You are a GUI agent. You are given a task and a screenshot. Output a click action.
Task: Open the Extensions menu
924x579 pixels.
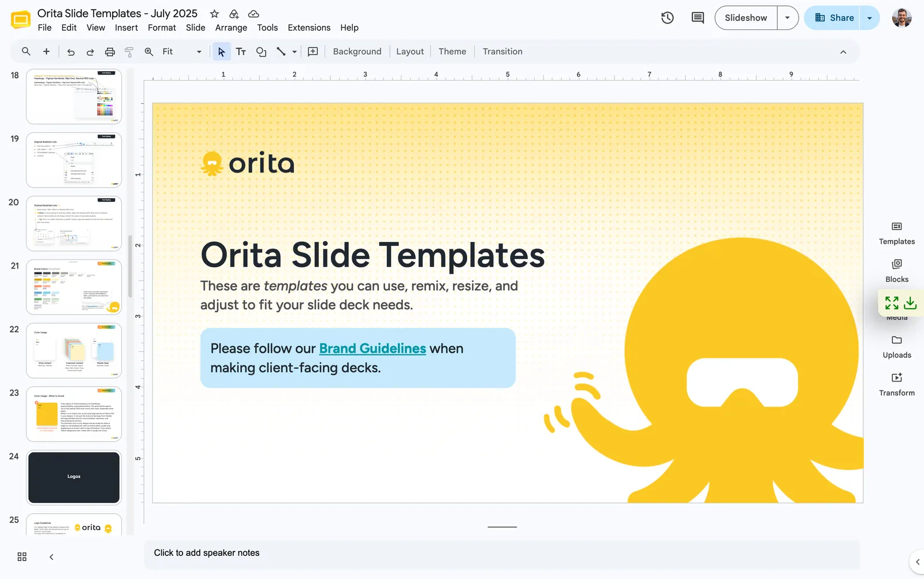tap(309, 28)
